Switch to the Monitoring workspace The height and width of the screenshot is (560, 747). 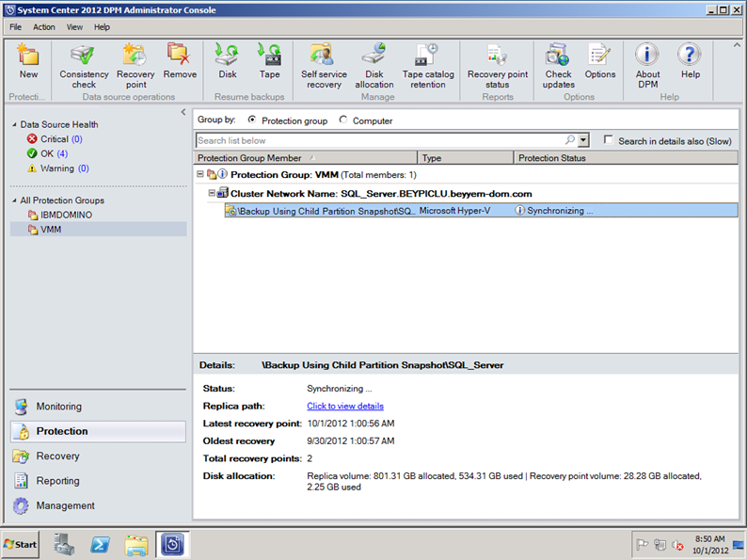click(x=98, y=407)
